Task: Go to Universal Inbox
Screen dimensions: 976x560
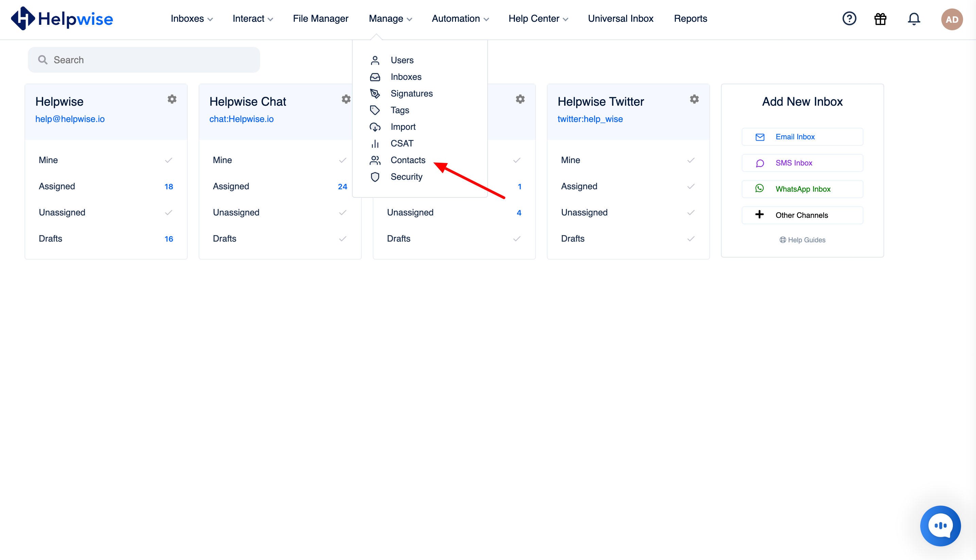Action: (620, 18)
